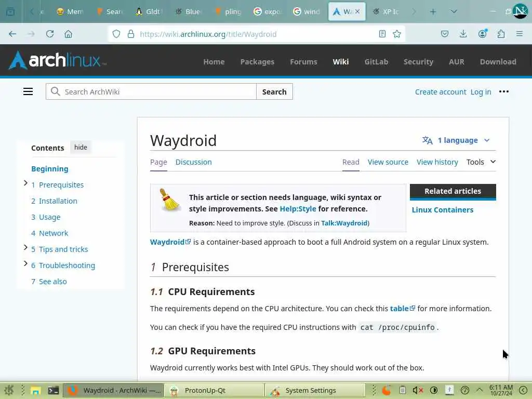Screen dimensions: 532x399
Task: Open the extensions puzzle icon
Action: click(501, 34)
